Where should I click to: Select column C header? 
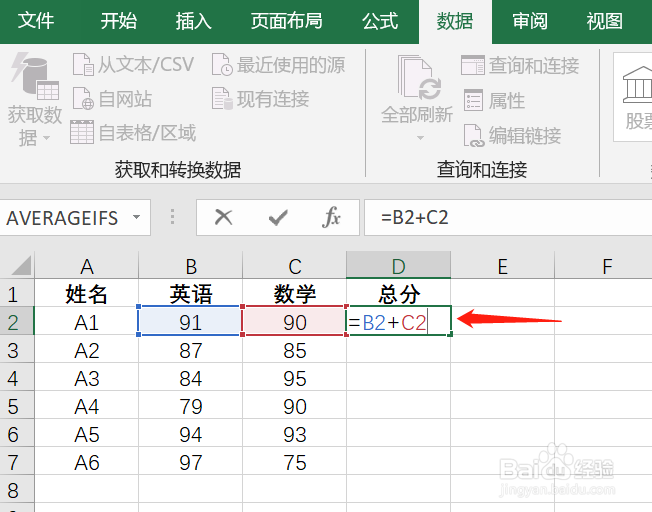tap(294, 266)
